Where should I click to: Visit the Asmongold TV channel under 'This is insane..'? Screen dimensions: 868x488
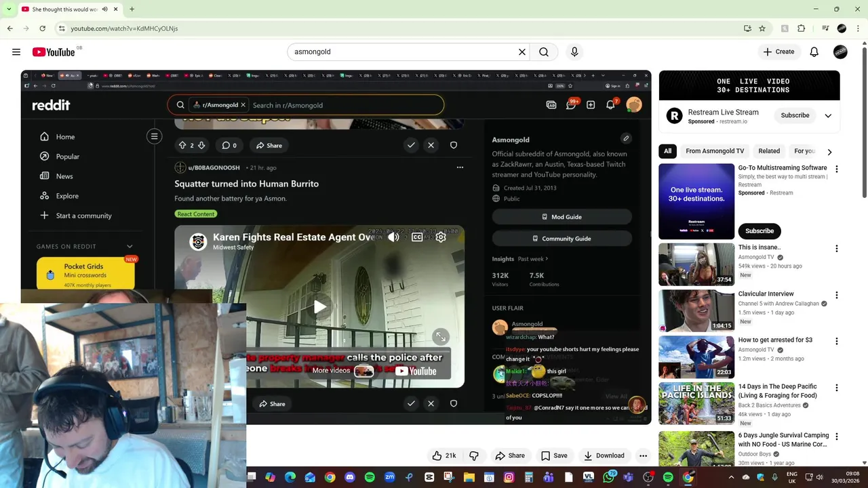point(756,258)
